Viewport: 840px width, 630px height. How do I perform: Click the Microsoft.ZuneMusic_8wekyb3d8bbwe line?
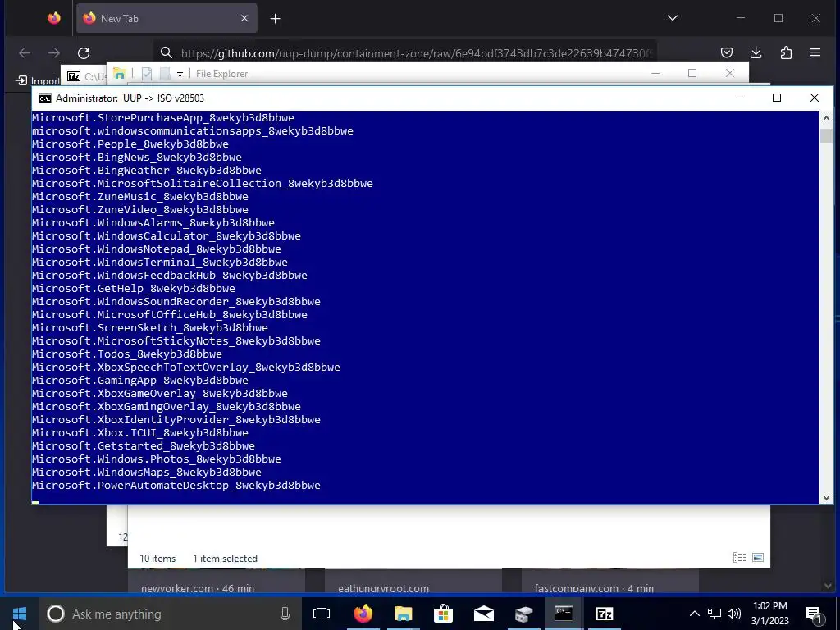pos(139,197)
